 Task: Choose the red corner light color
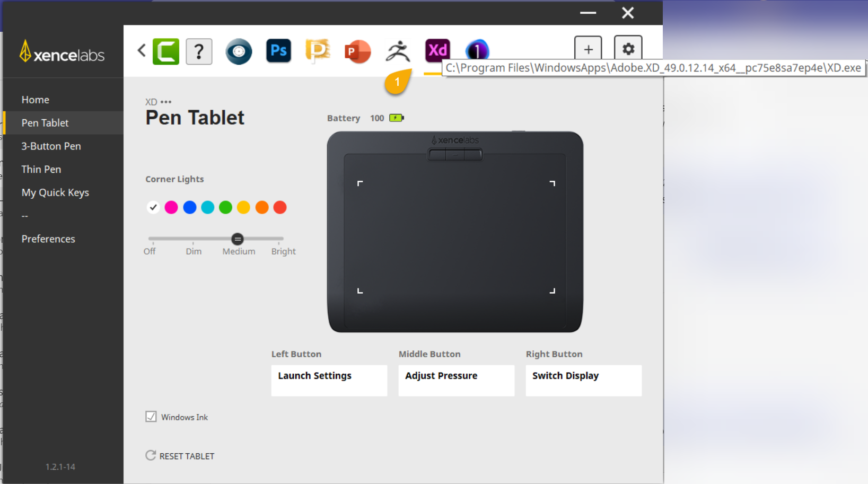tap(280, 207)
